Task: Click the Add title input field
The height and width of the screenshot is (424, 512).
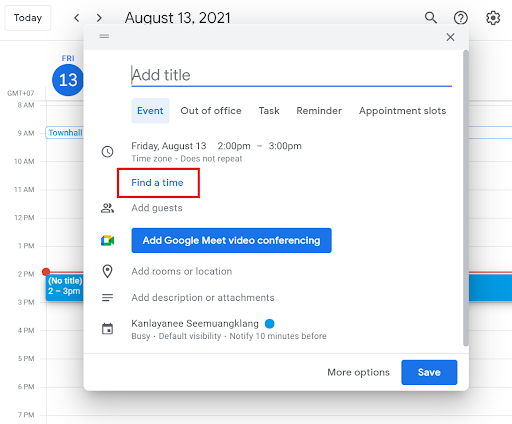Action: click(x=291, y=75)
